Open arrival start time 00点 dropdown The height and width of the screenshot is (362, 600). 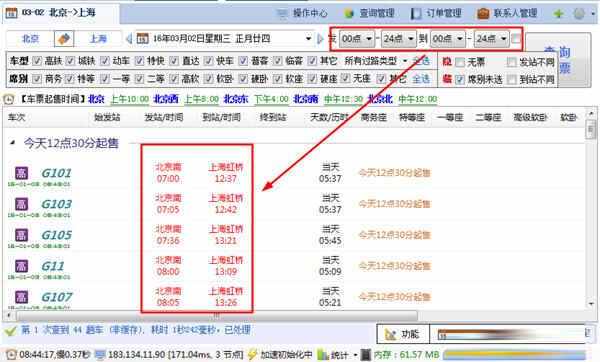448,39
